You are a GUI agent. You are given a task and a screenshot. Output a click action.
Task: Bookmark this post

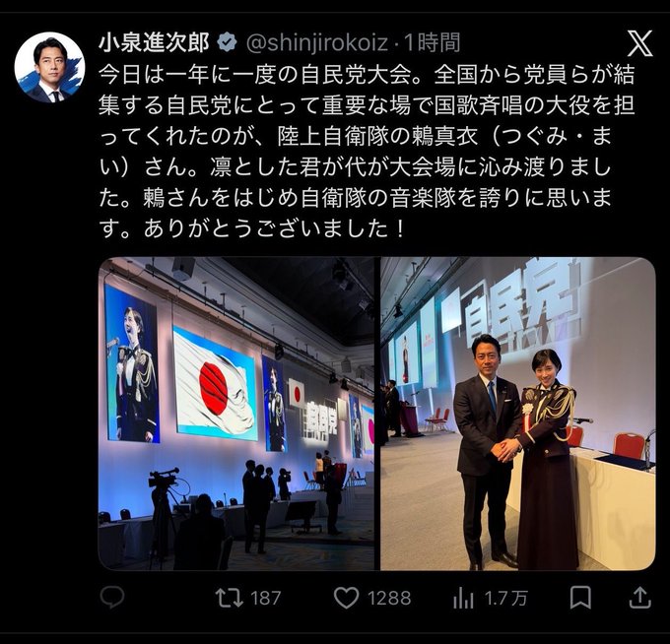tap(580, 598)
